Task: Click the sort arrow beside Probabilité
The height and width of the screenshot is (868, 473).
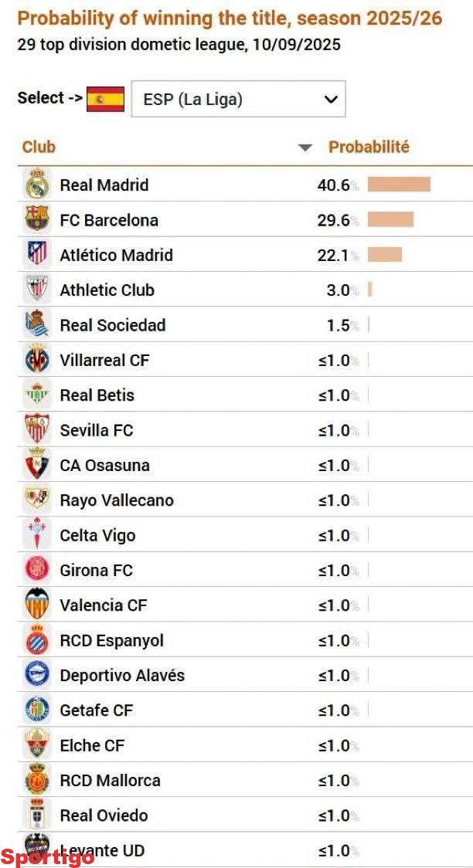Action: click(x=305, y=147)
